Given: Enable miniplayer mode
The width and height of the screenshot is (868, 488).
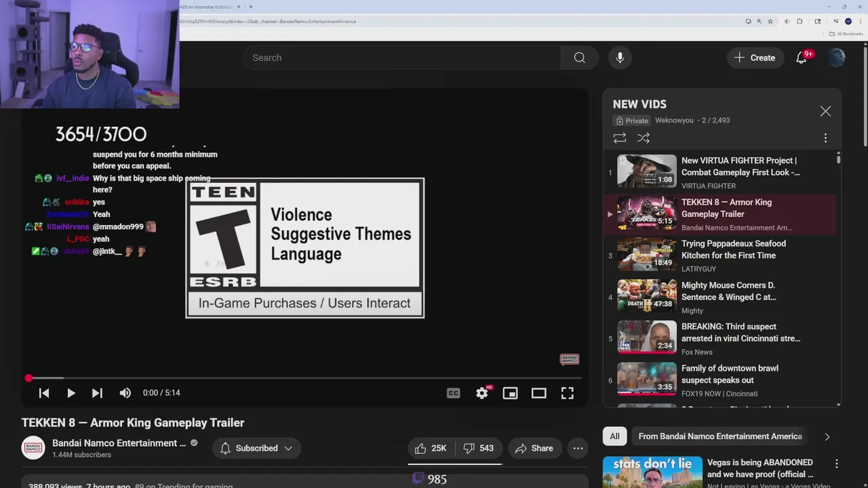Looking at the screenshot, I should click(510, 392).
